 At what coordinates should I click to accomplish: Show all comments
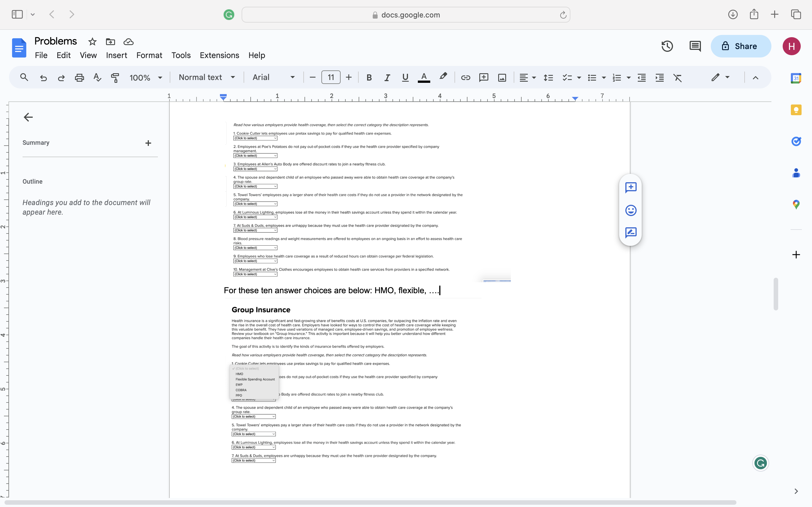tap(695, 46)
